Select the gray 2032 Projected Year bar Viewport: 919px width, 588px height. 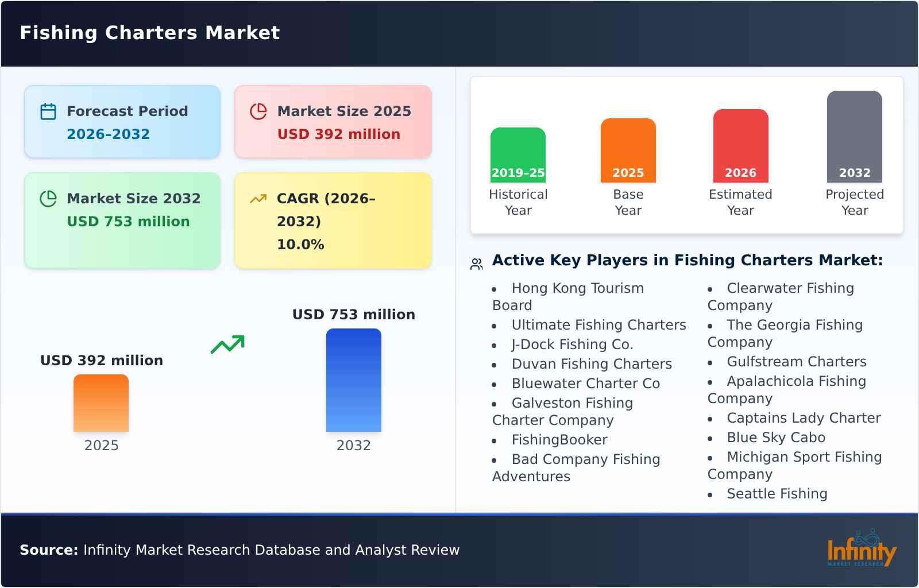tap(855, 137)
